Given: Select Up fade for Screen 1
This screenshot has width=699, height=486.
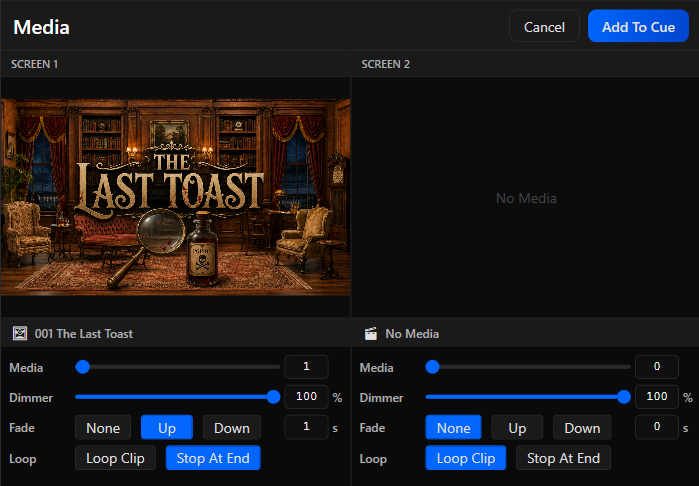Looking at the screenshot, I should (x=167, y=428).
